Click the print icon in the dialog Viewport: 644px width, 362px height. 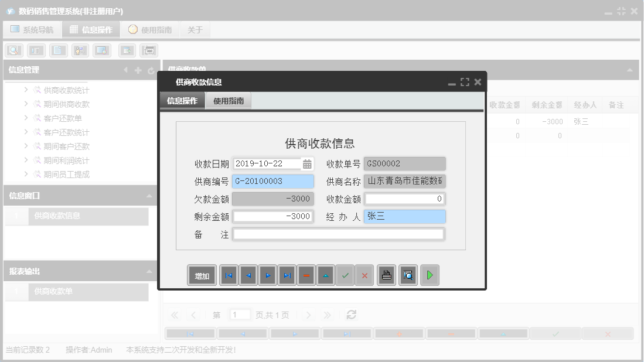(x=386, y=275)
